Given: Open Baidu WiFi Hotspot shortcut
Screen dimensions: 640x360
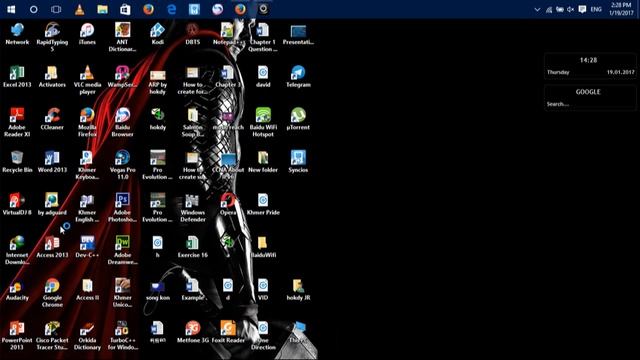Looking at the screenshot, I should [263, 122].
